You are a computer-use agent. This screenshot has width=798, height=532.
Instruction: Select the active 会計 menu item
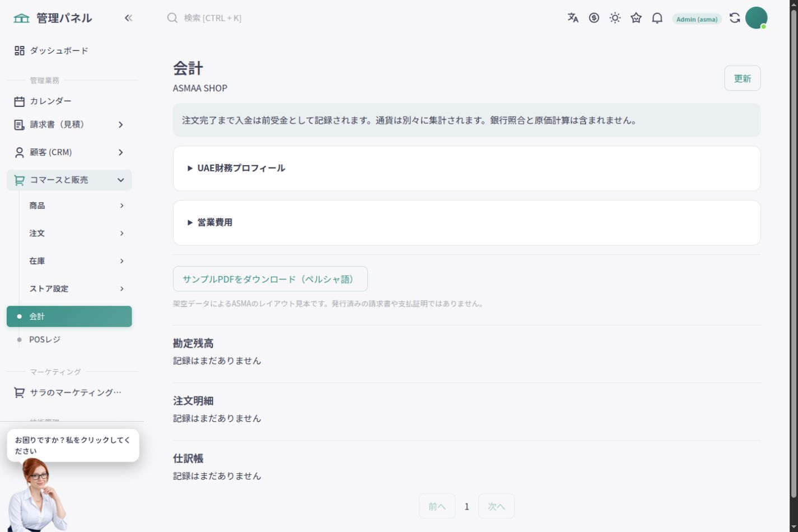click(69, 316)
